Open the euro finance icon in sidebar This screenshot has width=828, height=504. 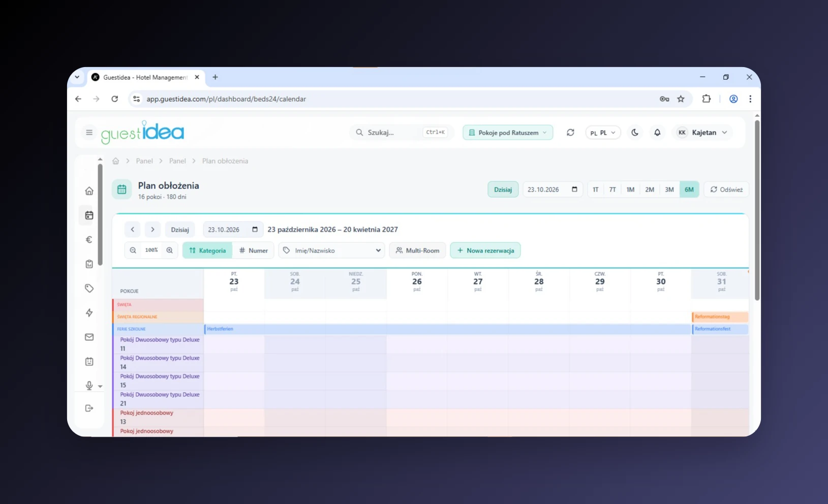click(89, 240)
